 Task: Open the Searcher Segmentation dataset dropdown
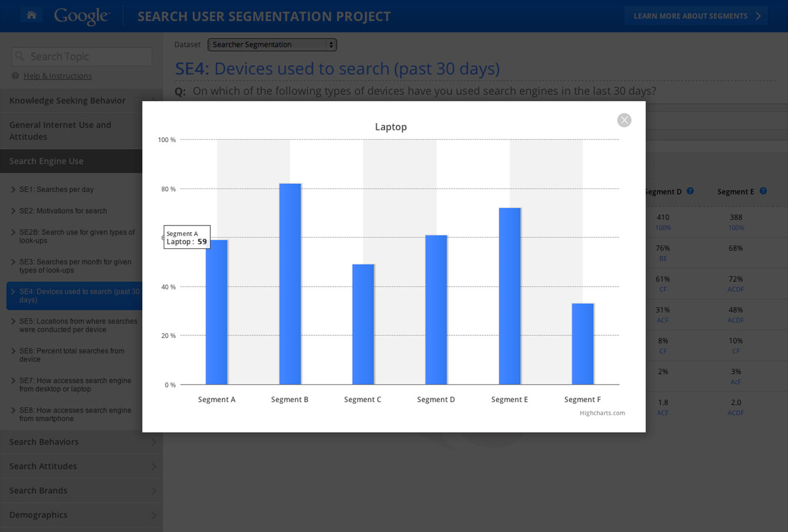272,45
